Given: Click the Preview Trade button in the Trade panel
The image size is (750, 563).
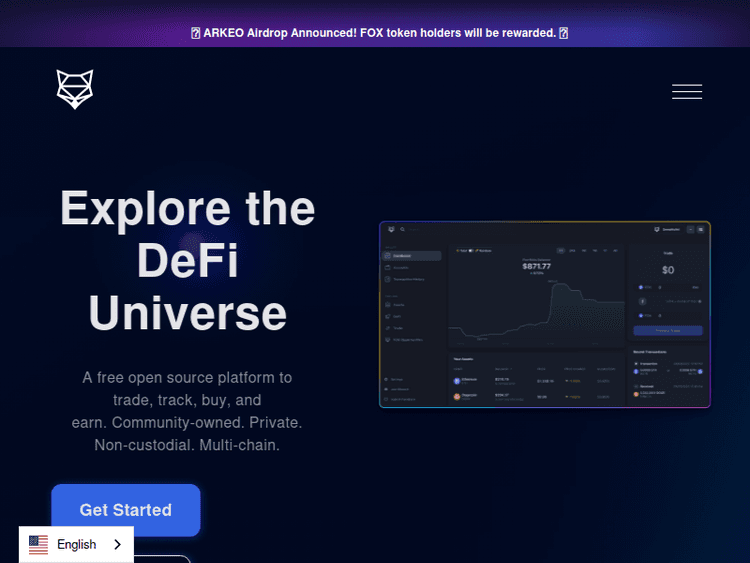Looking at the screenshot, I should coord(667,330).
